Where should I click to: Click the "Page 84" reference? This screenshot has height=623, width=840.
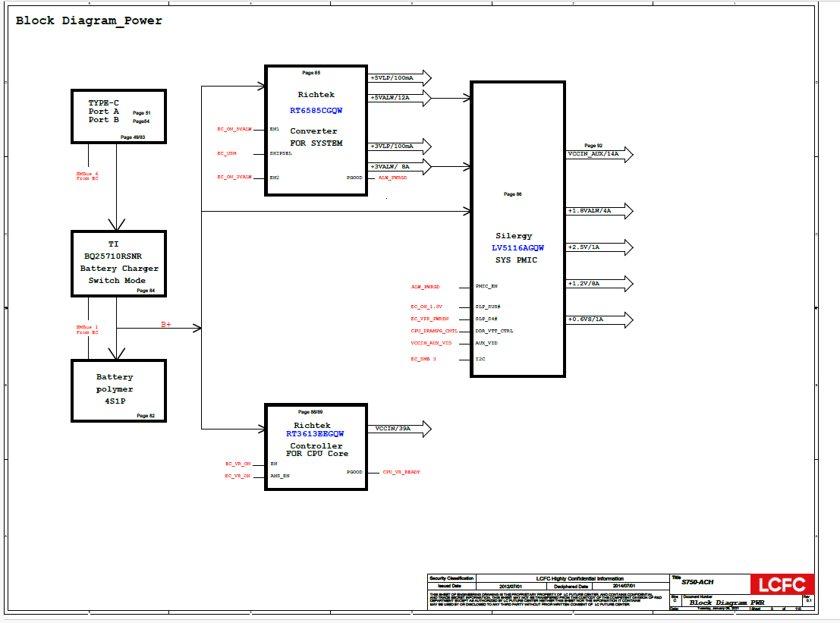coord(146,291)
